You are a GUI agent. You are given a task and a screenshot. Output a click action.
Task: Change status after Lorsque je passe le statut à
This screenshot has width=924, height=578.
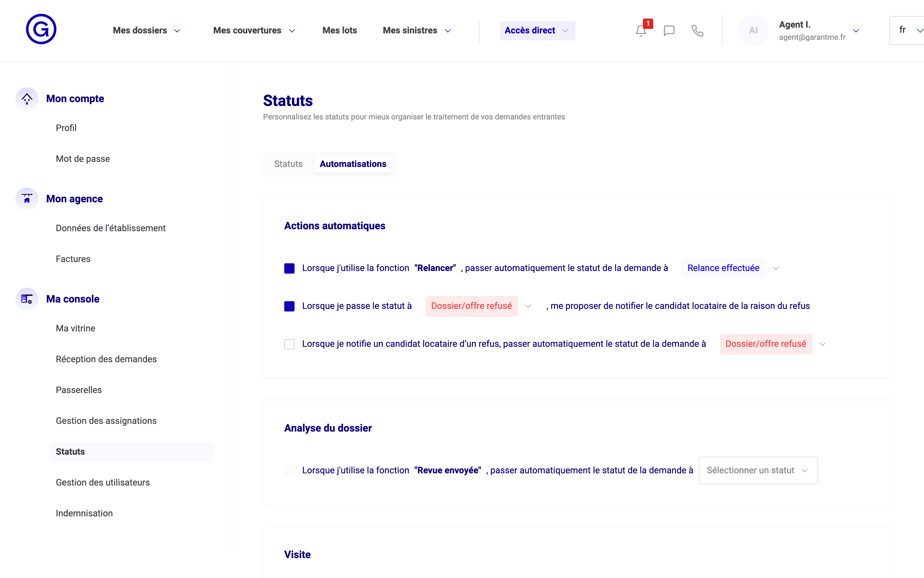click(479, 306)
